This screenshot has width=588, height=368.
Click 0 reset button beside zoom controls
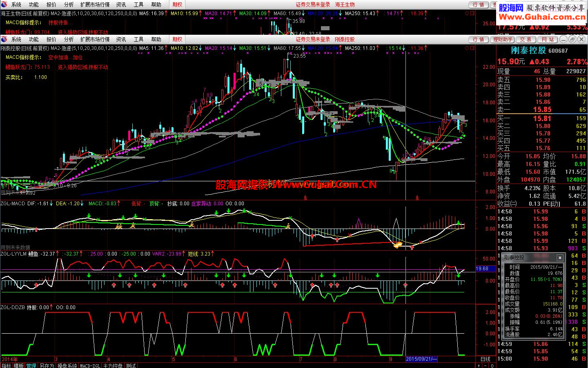(492, 366)
